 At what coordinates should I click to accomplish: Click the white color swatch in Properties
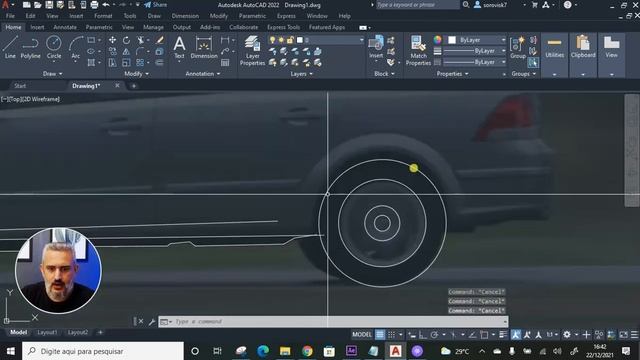coord(452,40)
